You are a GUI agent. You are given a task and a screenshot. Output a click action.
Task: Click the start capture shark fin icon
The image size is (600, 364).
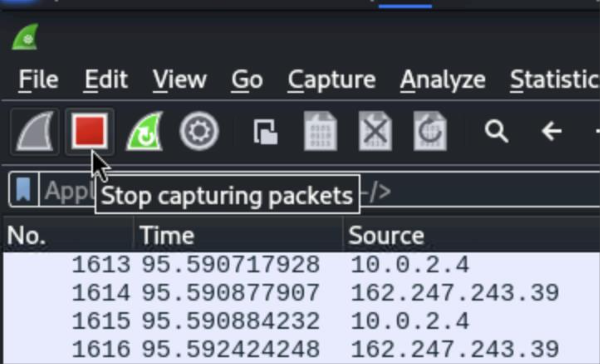click(35, 131)
